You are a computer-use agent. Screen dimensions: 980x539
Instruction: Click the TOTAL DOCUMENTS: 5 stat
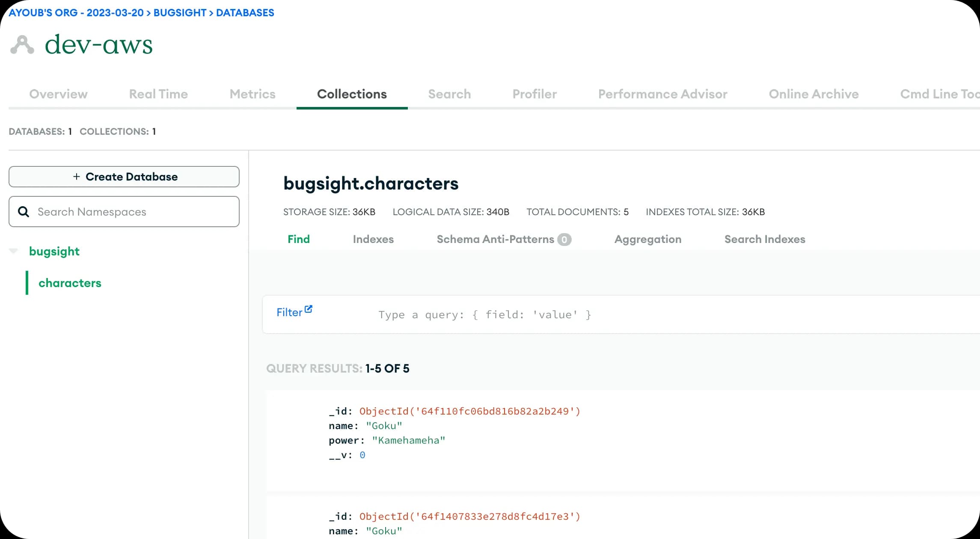click(577, 212)
